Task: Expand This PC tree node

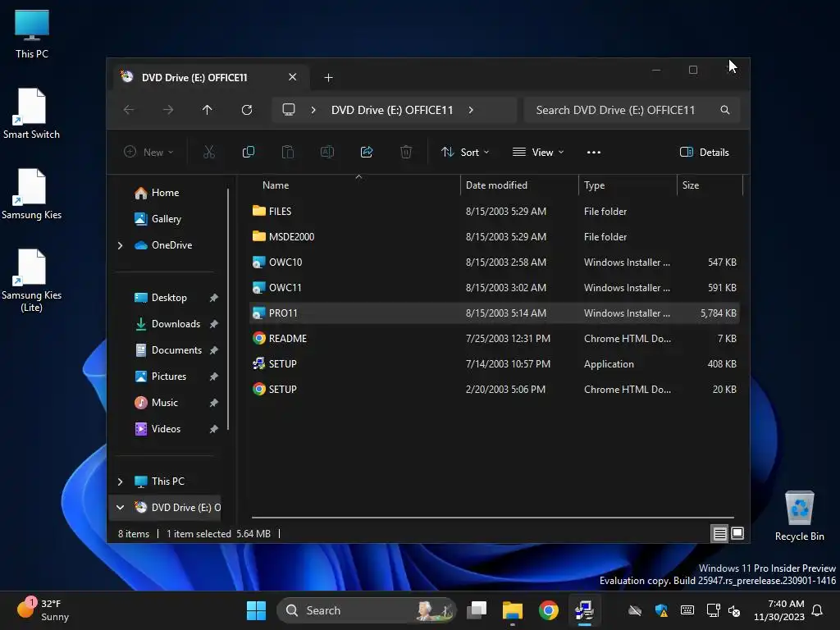Action: pos(120,482)
